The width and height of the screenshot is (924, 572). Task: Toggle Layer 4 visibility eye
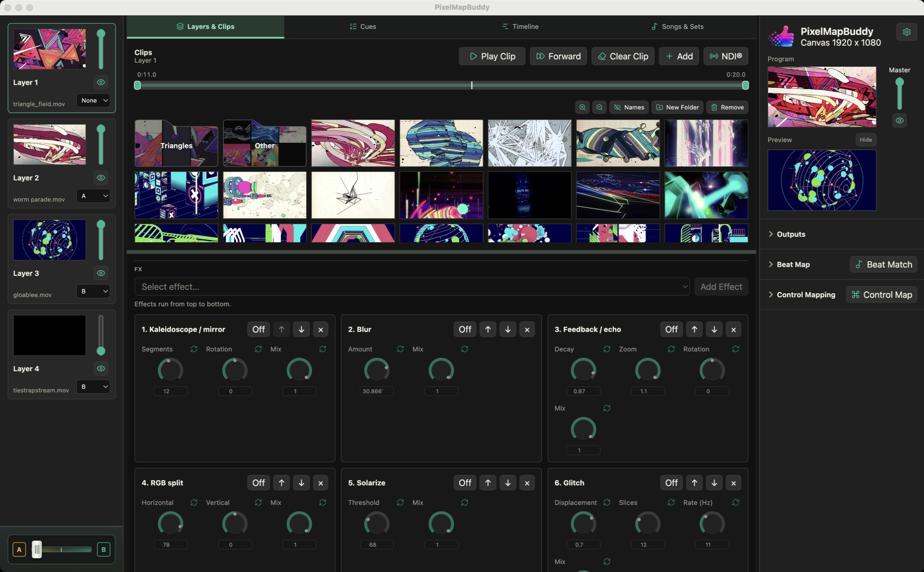click(x=101, y=369)
